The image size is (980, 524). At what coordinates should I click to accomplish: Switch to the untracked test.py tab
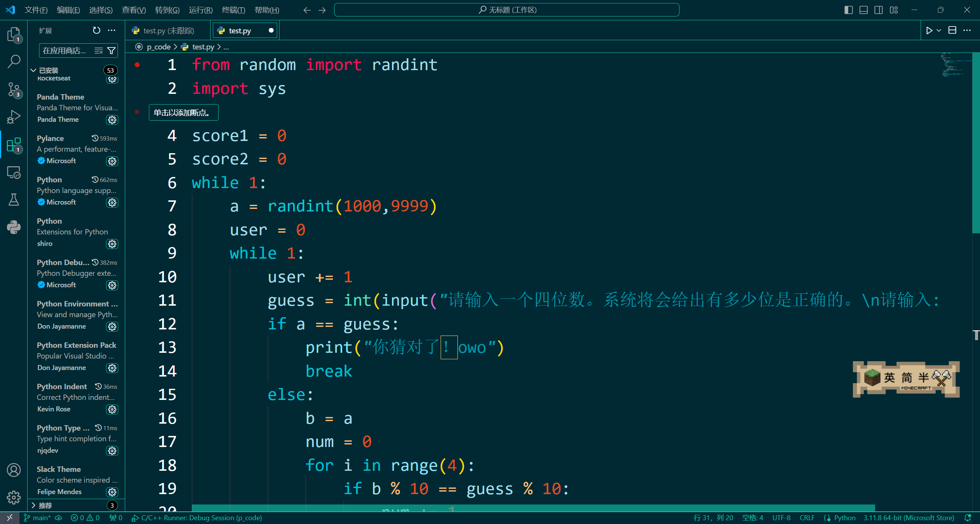(x=168, y=31)
